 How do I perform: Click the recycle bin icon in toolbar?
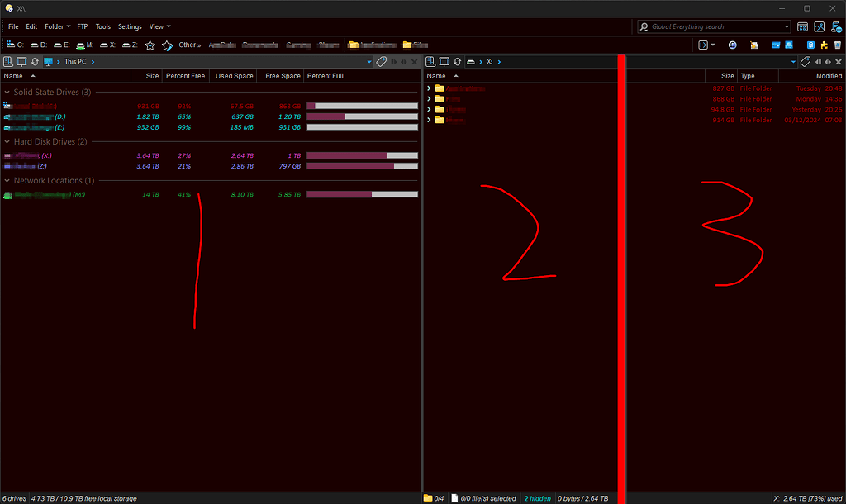point(838,45)
